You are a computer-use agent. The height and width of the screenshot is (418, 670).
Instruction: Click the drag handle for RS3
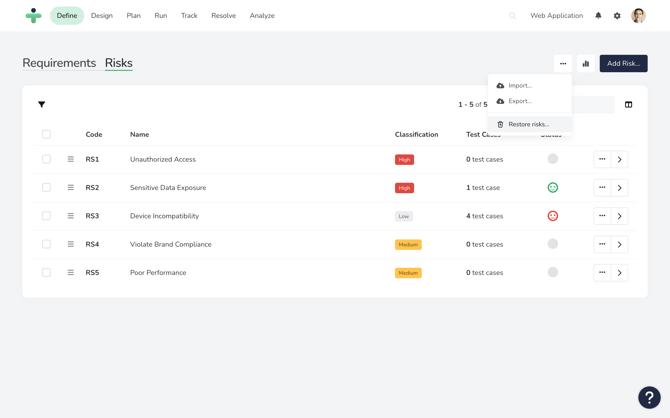71,216
